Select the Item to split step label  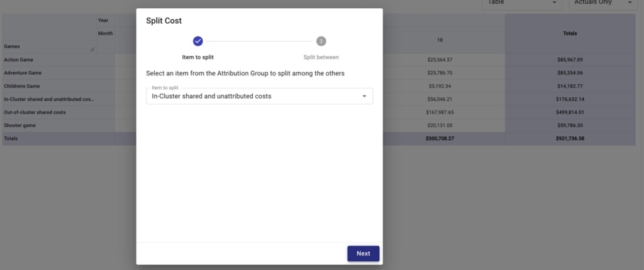[x=197, y=57]
